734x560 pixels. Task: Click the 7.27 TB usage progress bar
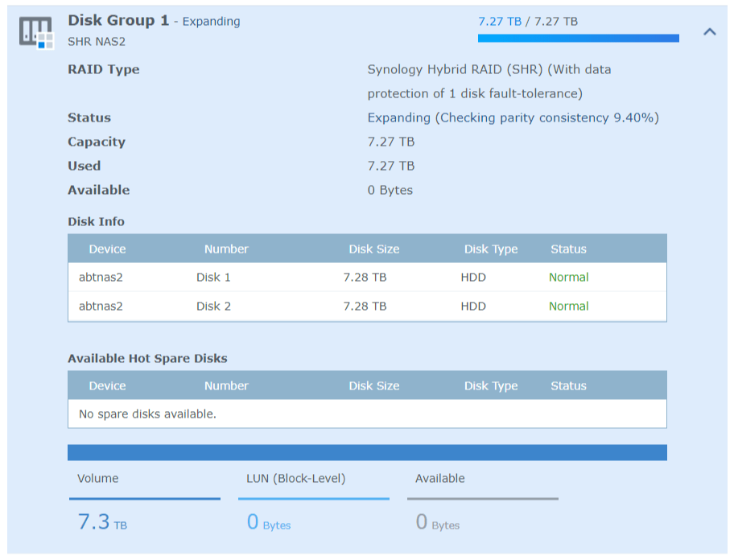(x=578, y=38)
